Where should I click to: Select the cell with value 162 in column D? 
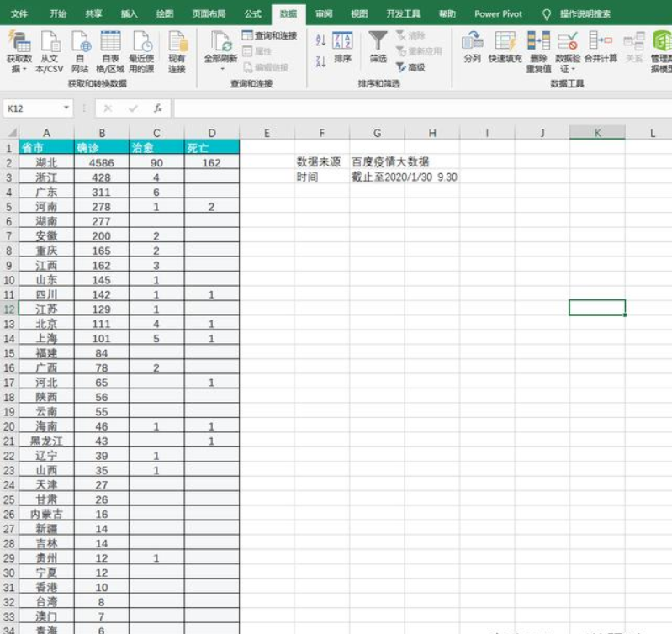(212, 163)
